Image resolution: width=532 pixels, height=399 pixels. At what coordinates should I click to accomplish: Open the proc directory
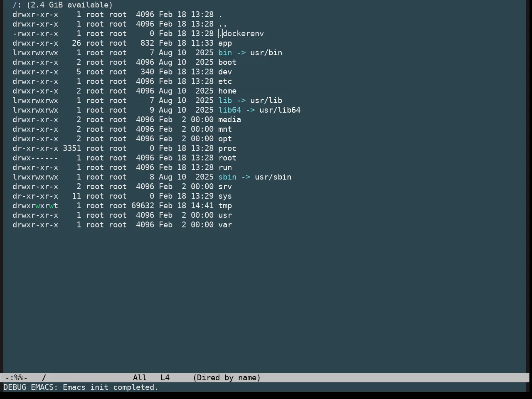227,148
